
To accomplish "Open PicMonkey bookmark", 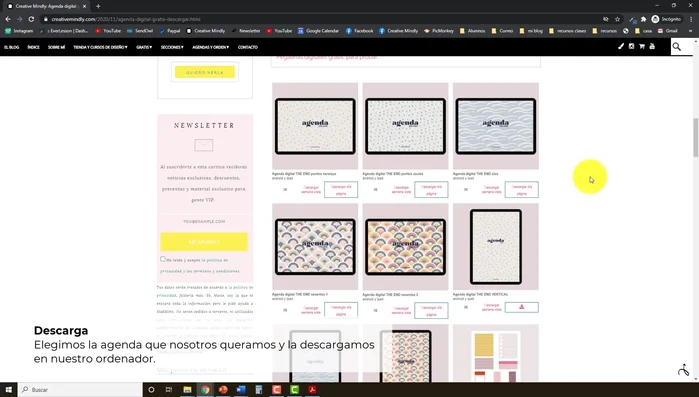I will pos(439,31).
